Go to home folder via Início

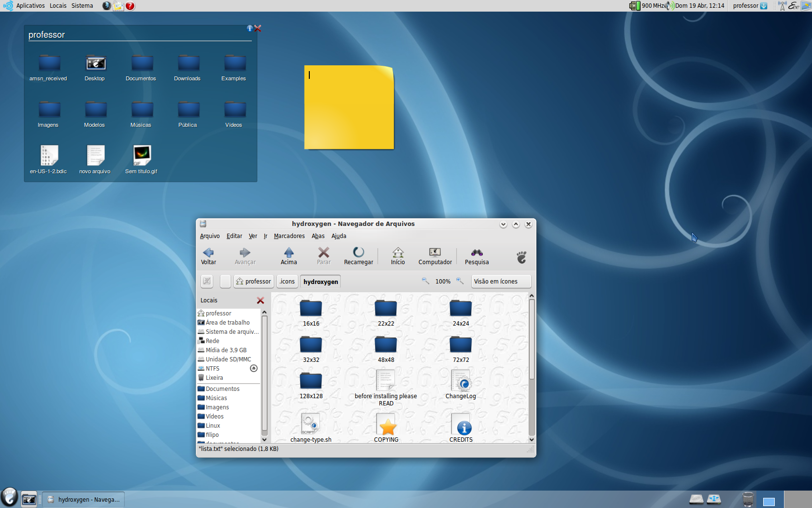(x=398, y=256)
